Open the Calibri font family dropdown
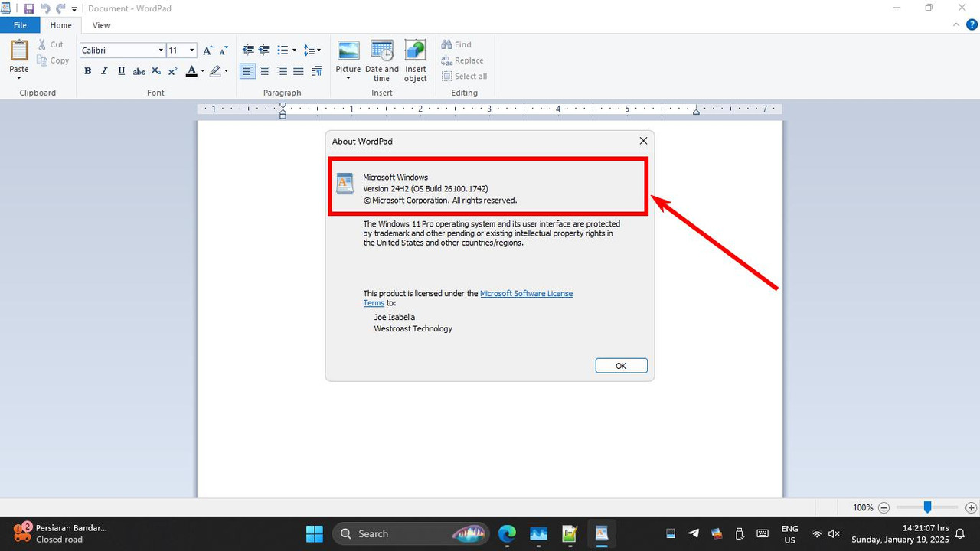 161,51
